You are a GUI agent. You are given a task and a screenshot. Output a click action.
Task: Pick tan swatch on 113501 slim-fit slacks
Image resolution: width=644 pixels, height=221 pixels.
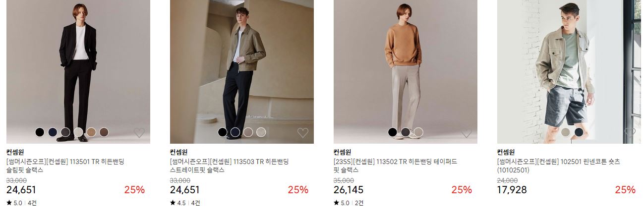pos(91,132)
